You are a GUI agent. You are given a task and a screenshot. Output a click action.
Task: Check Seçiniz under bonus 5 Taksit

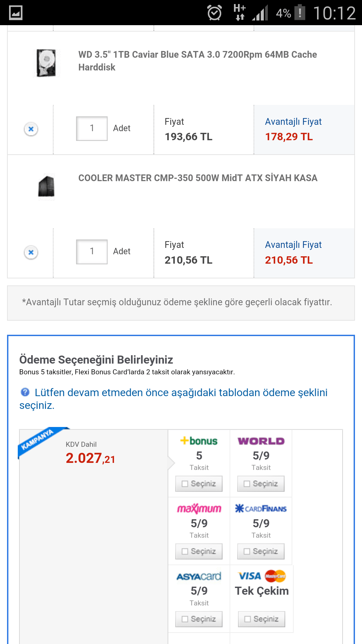click(x=199, y=483)
